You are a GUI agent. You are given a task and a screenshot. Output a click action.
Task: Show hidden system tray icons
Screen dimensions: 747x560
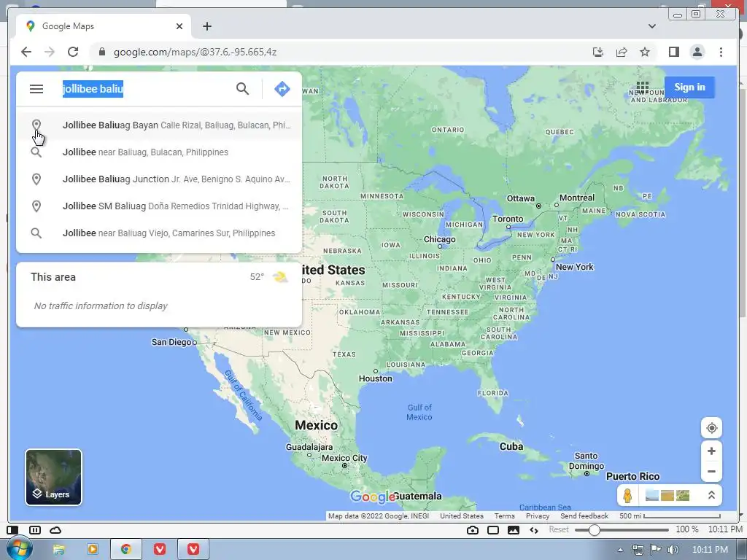pos(620,550)
